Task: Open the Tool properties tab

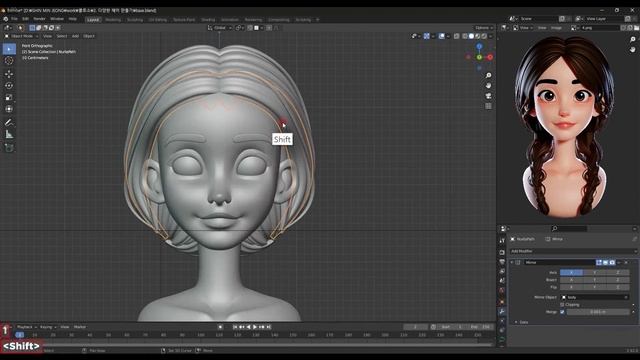Action: pyautogui.click(x=502, y=241)
